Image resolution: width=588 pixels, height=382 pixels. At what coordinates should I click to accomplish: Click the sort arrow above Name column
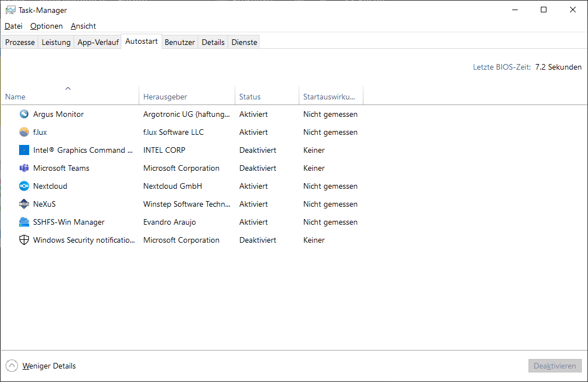coord(68,89)
